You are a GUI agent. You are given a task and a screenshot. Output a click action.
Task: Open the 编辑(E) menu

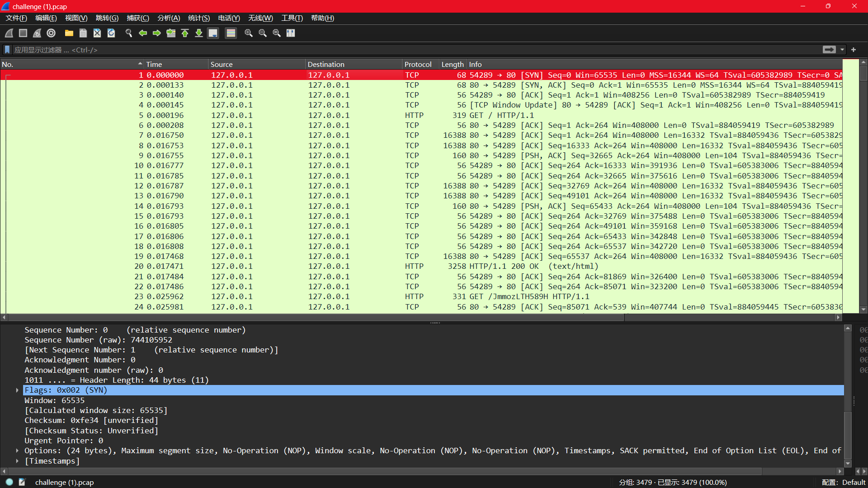pyautogui.click(x=46, y=18)
